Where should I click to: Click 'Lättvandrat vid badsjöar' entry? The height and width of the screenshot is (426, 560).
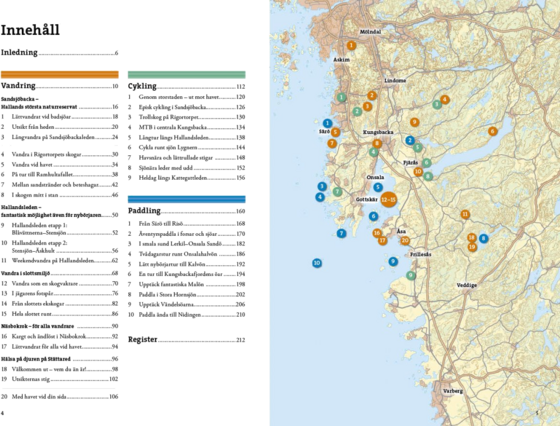point(59,117)
